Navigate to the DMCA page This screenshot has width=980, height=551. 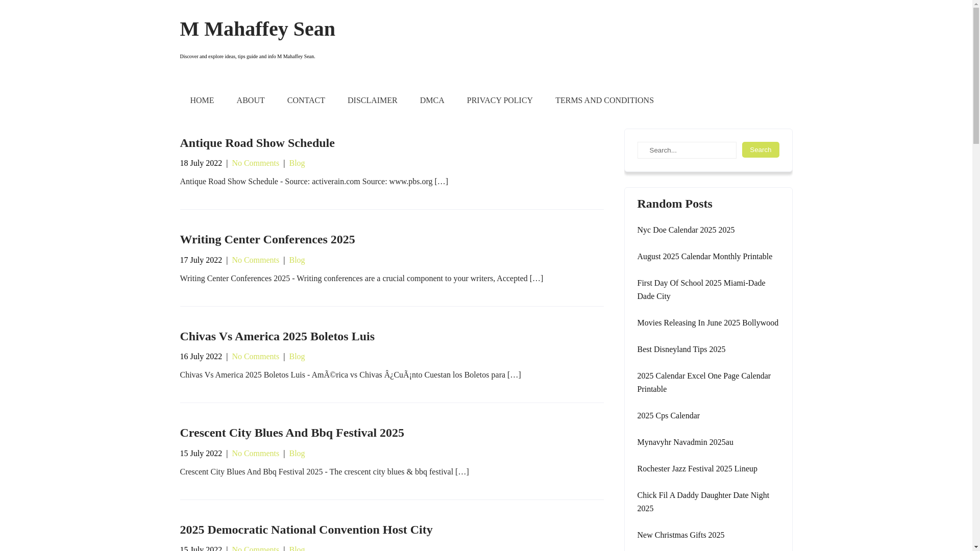(x=432, y=101)
